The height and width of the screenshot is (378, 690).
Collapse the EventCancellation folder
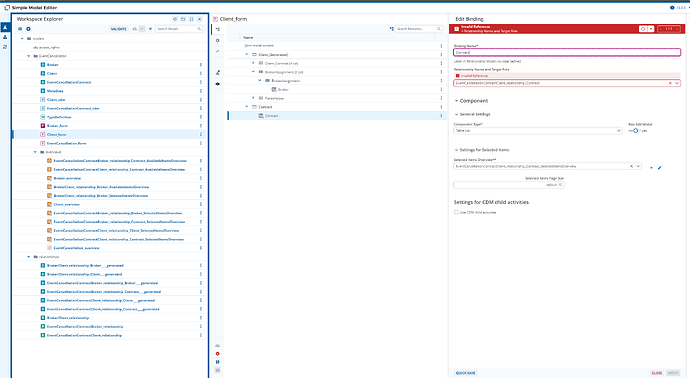29,56
